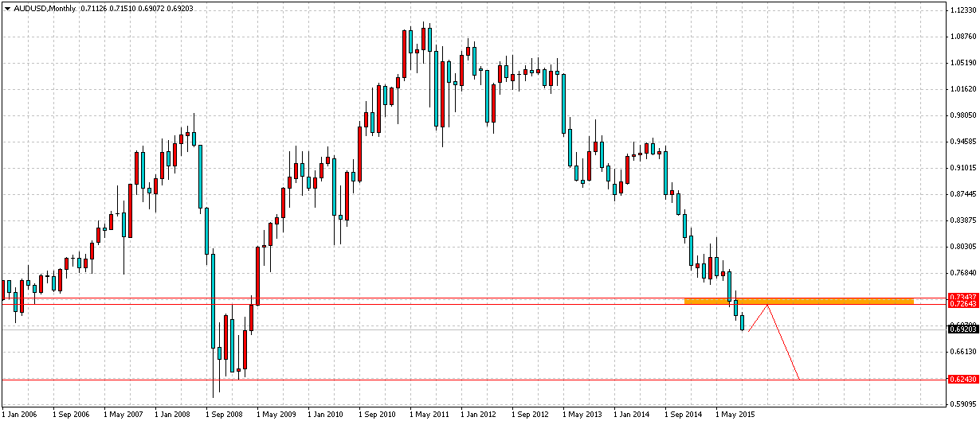Click the 0.94585 label on price axis
Viewport: 980px width, 421px height.
click(962, 142)
